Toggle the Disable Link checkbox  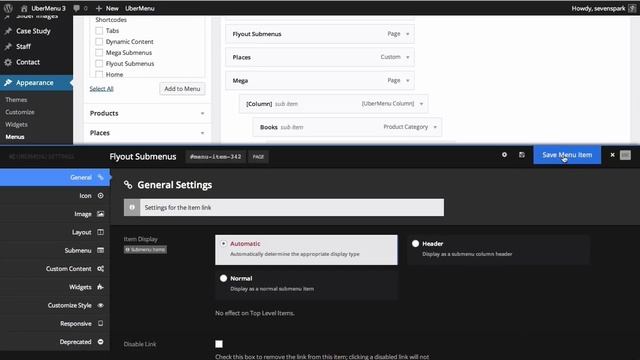219,344
